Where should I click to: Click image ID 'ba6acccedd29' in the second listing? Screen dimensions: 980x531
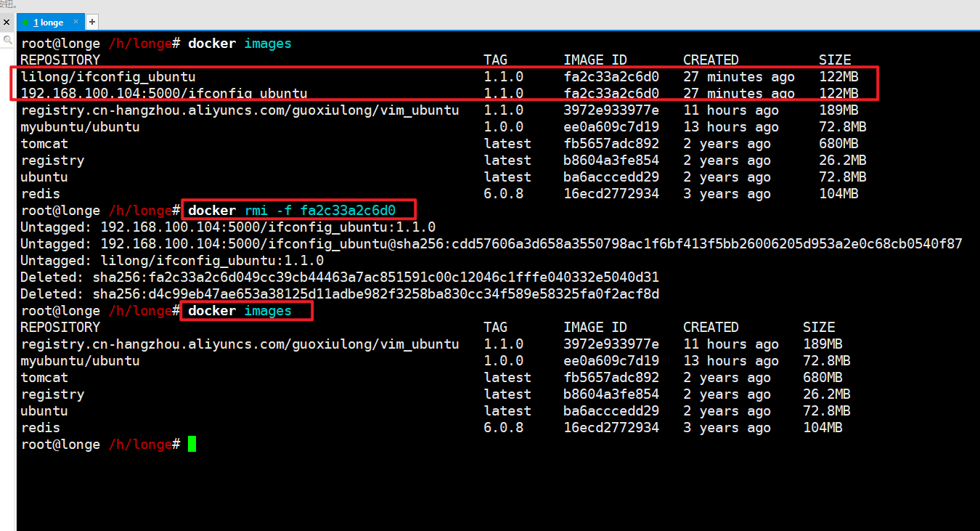click(611, 411)
